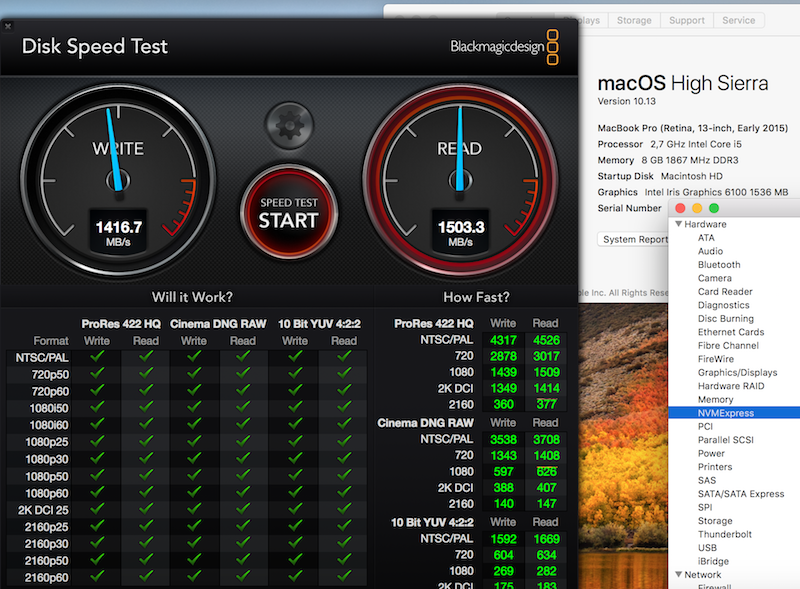Screen dimensions: 800x589
Task: Click the 720p50 10 Bit YUV Read checkmark
Action: 344,373
